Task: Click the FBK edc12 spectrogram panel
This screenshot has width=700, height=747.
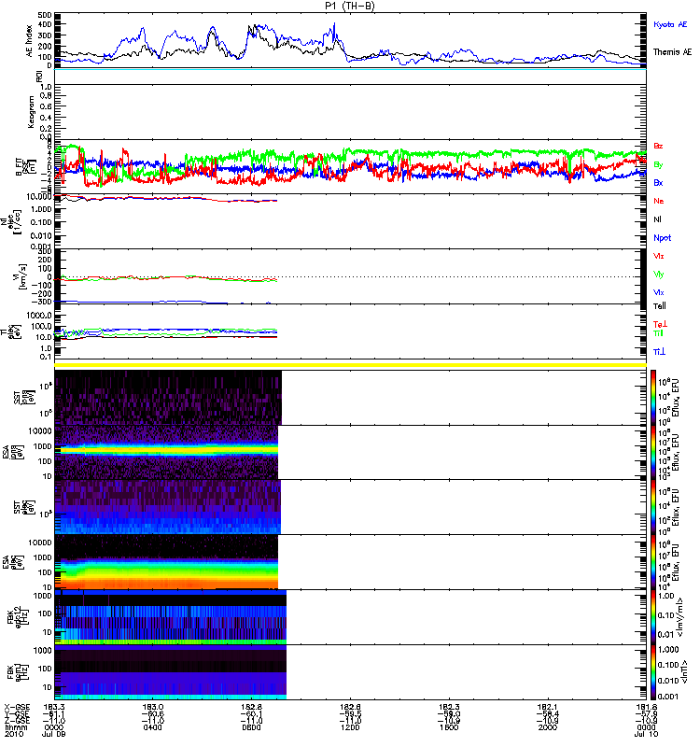Action: pyautogui.click(x=171, y=617)
